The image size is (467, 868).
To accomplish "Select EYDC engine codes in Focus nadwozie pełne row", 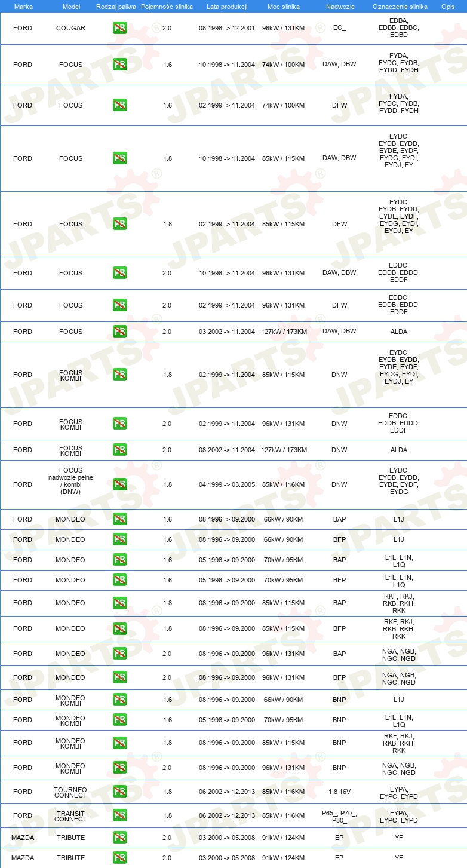I will pos(399,481).
